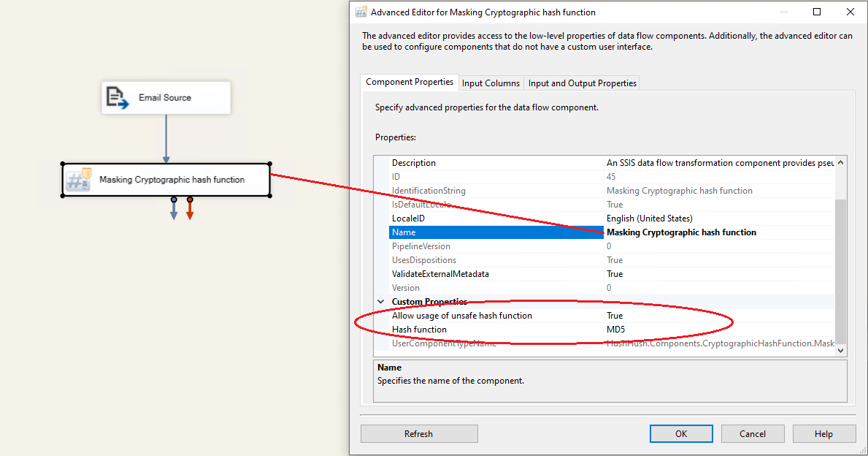Select the Hash function MD5 value
Viewport: 868px width, 456px height.
(719, 330)
